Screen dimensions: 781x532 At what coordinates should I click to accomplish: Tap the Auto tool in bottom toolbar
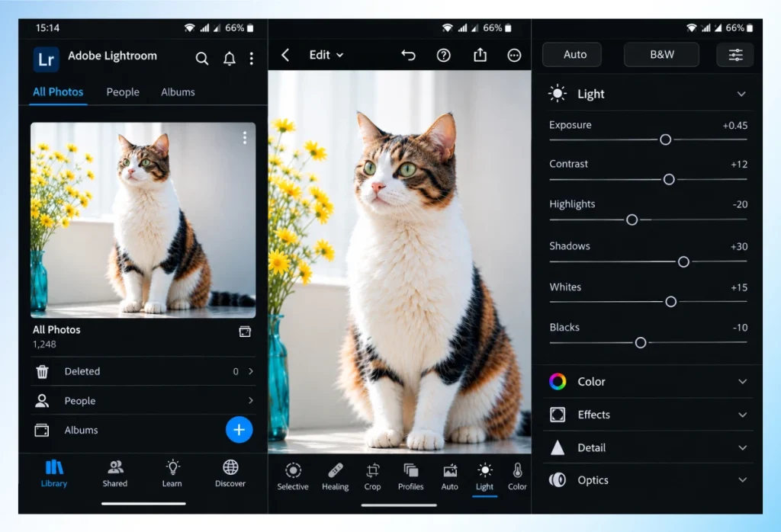point(450,477)
